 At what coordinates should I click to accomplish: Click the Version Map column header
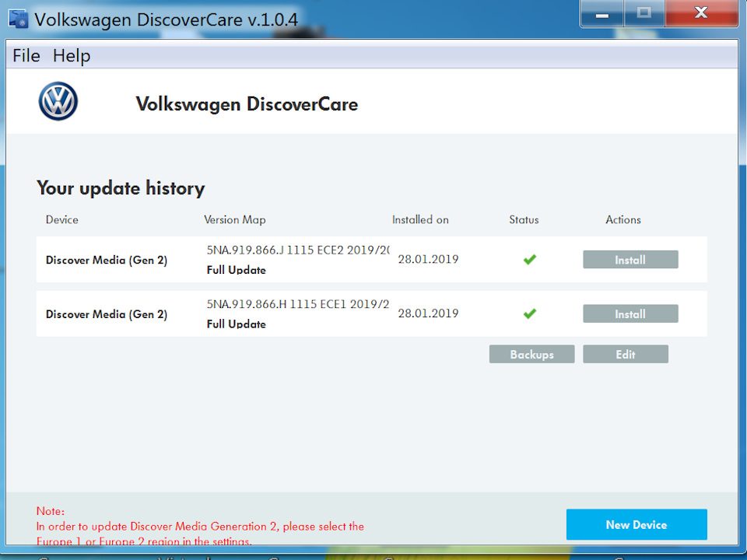coord(235,219)
